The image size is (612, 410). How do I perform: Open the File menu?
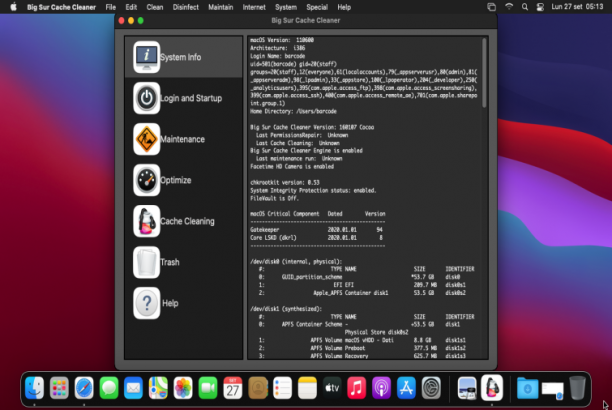pos(111,7)
